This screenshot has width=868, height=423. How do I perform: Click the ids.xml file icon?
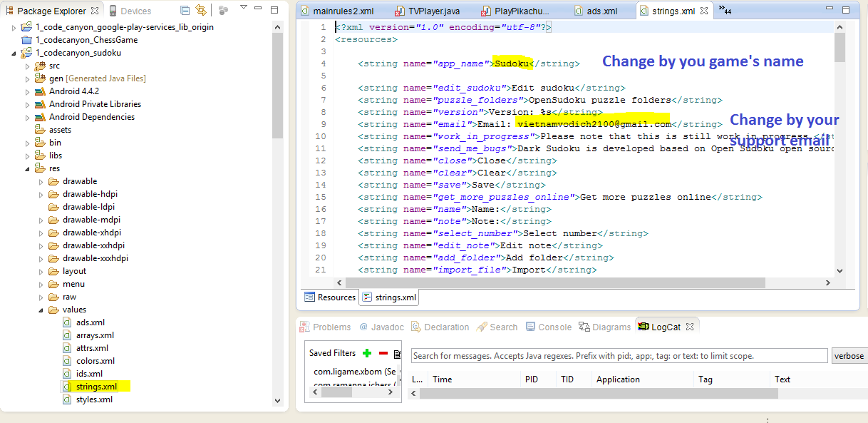(68, 374)
